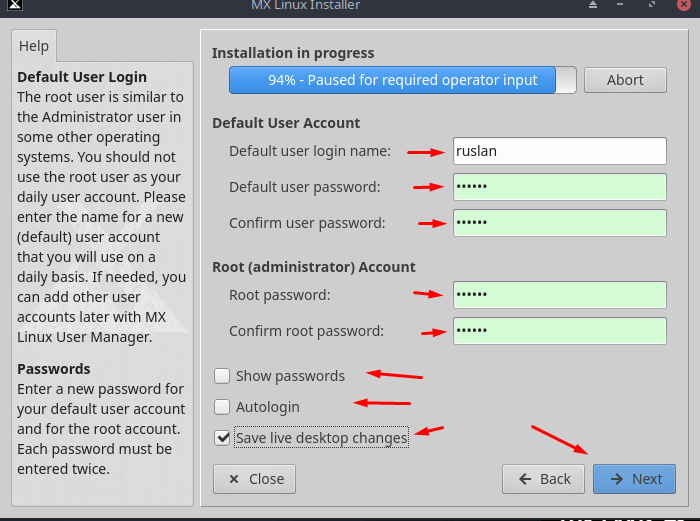Maximize the MX Linux Installer window

(652, 4)
